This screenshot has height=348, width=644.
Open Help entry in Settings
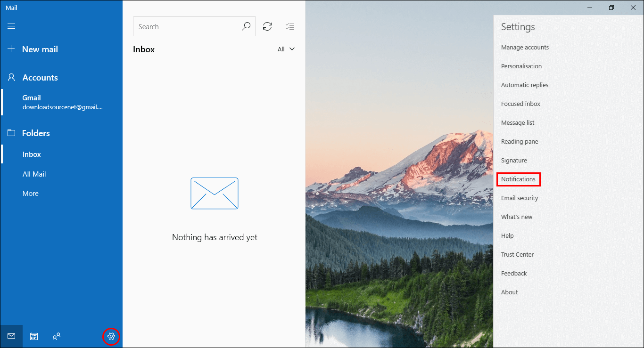click(507, 236)
